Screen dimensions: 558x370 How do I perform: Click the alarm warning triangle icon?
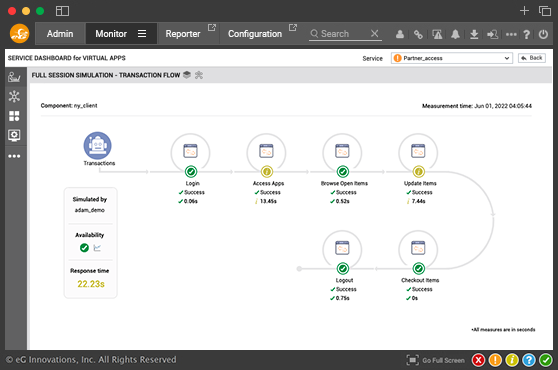coord(437,34)
